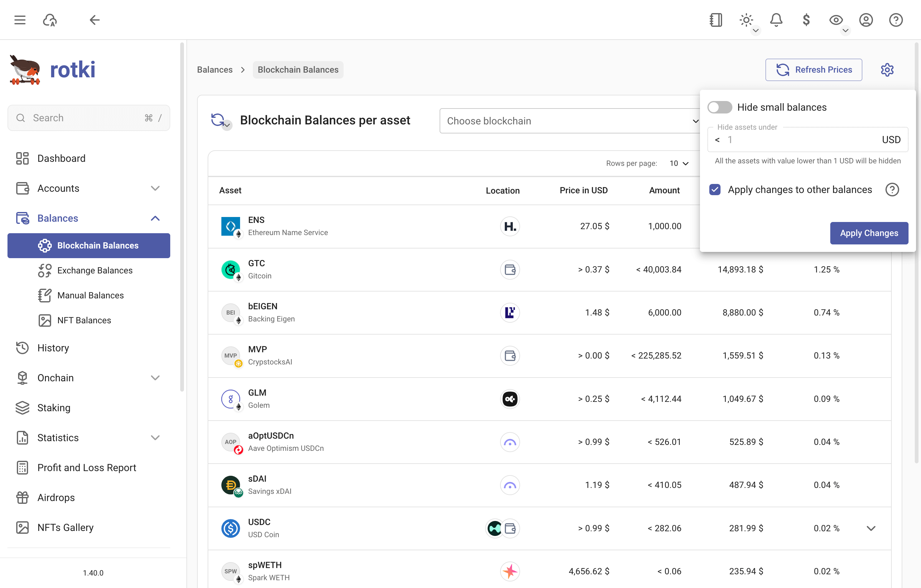Click rotki logo in sidebar
This screenshot has height=588, width=921.
click(x=52, y=70)
